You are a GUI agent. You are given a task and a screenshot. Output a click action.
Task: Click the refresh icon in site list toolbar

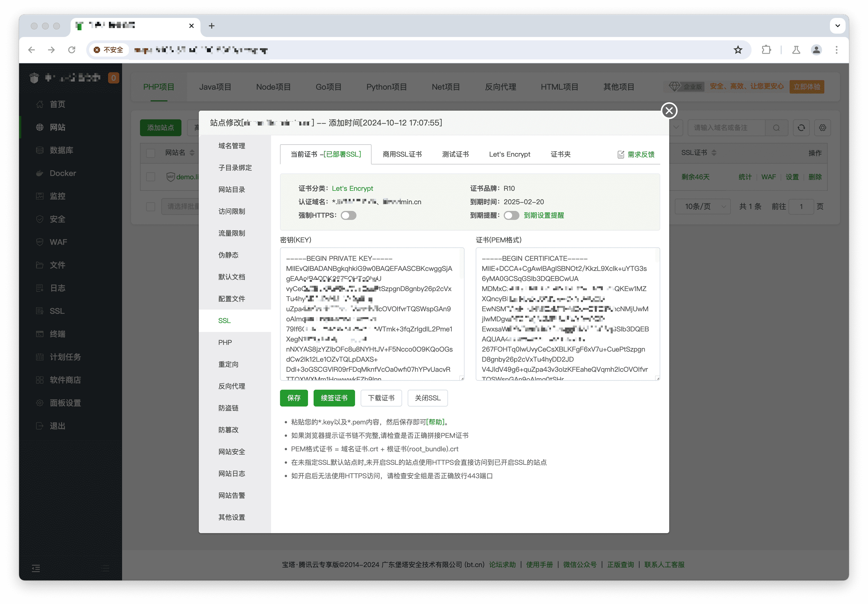click(x=801, y=128)
